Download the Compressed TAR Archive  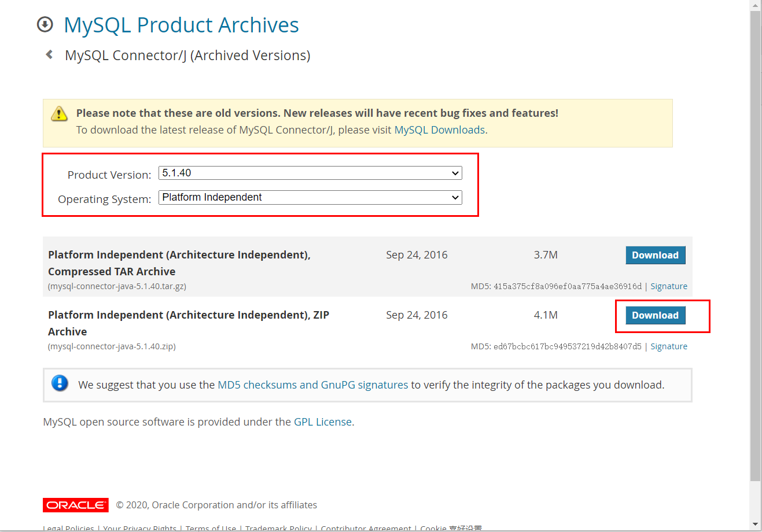[656, 255]
